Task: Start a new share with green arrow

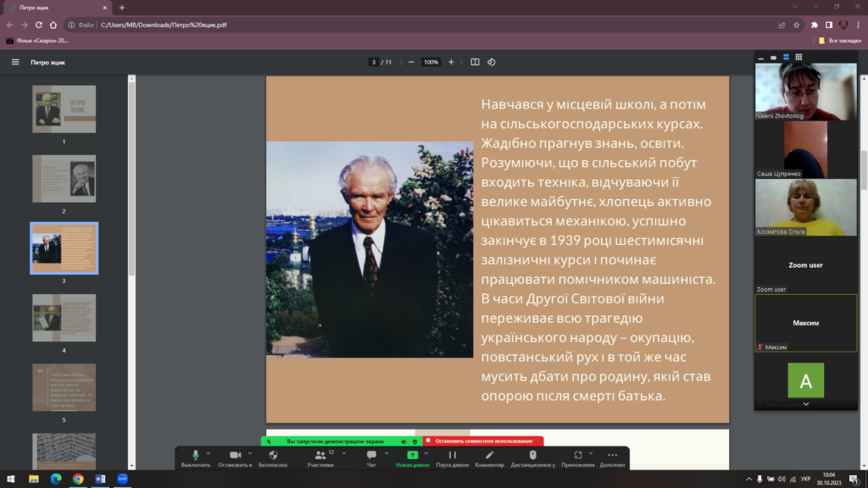Action: [412, 456]
